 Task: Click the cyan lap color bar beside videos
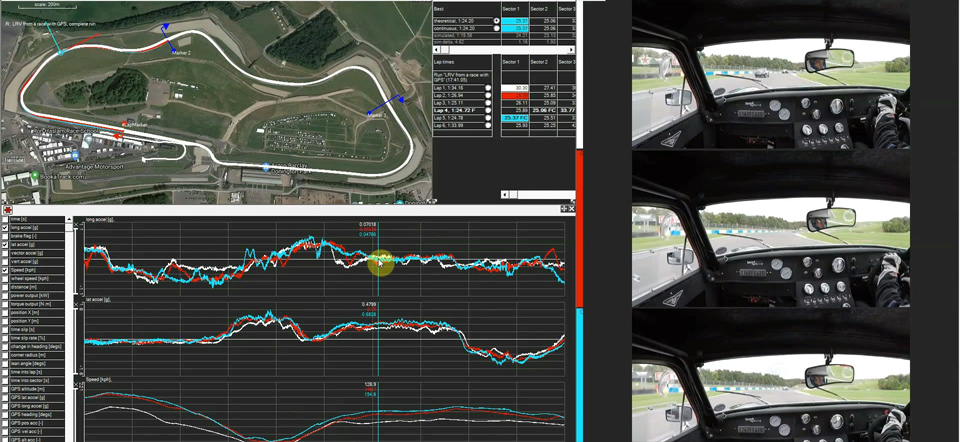[x=579, y=375]
